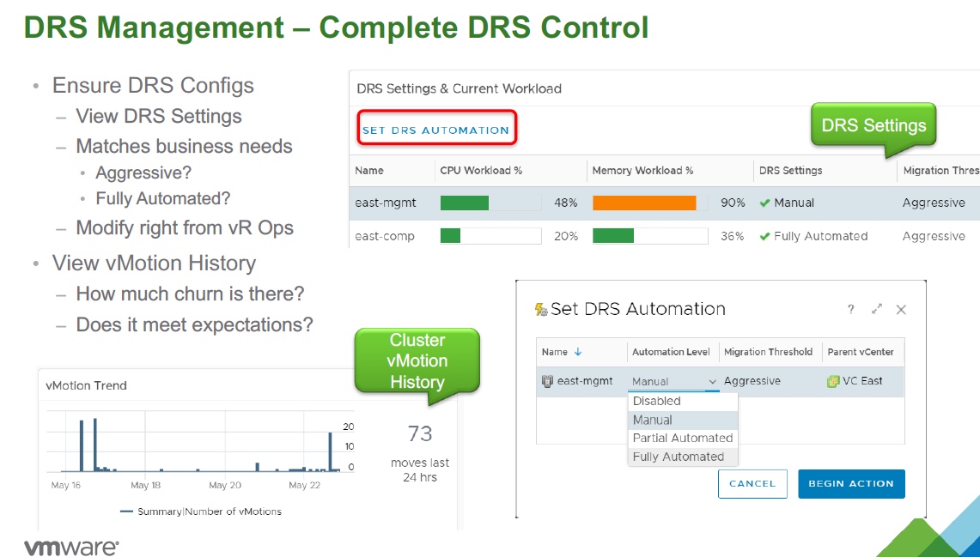This screenshot has width=980, height=557.
Task: Click the lightning gear icon in dialog title
Action: [541, 310]
